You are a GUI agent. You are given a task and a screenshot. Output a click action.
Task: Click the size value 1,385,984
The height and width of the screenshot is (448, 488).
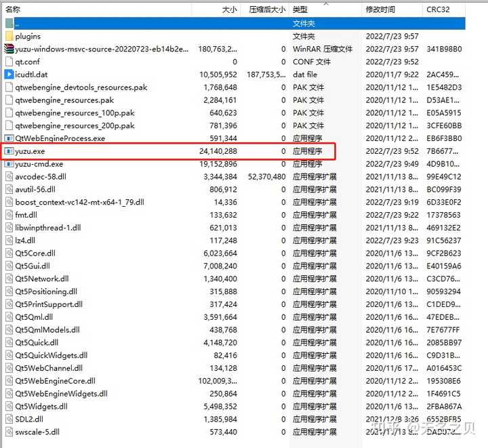pyautogui.click(x=220, y=419)
